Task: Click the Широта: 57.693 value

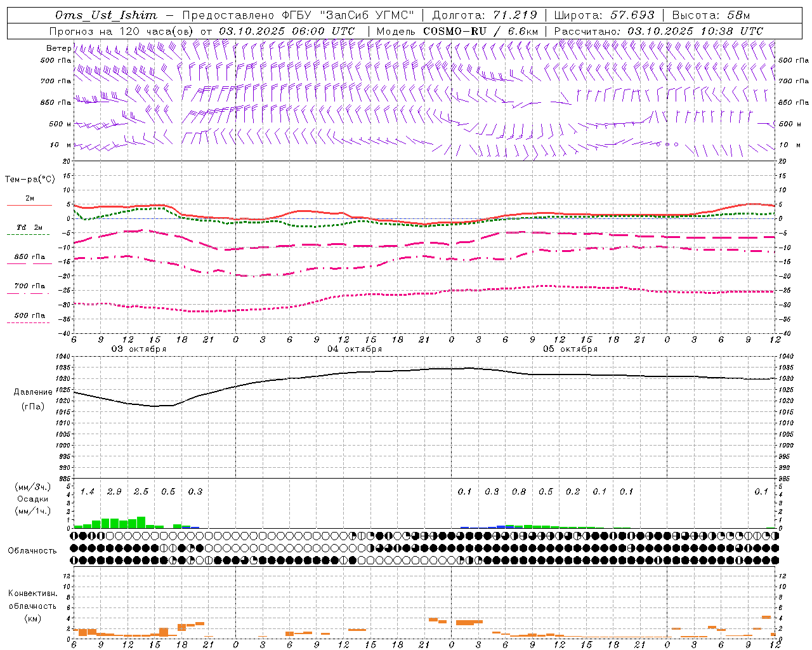Action: pyautogui.click(x=605, y=15)
